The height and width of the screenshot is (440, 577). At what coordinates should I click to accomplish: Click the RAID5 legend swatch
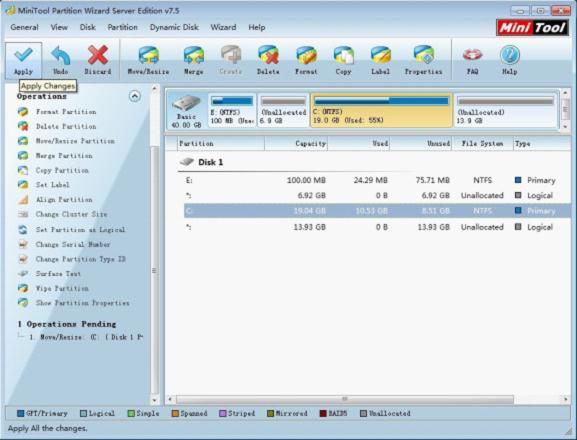pyautogui.click(x=323, y=414)
